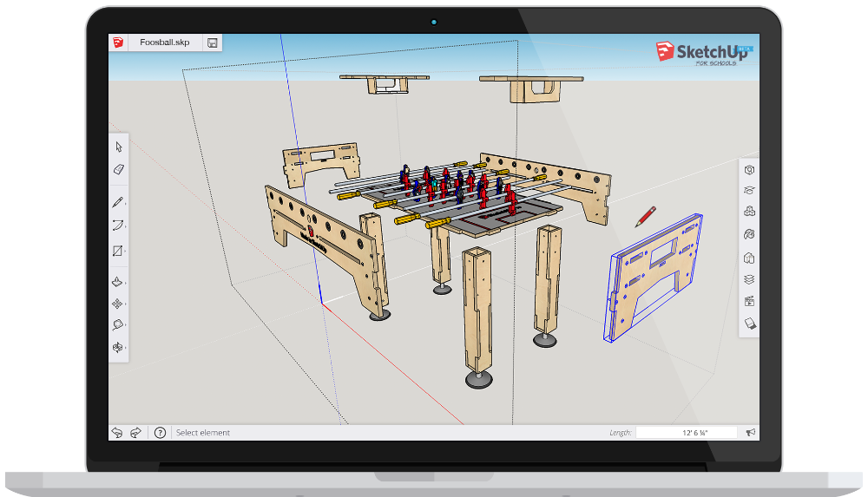Viewport: 868px width, 497px height.
Task: Choose the Select arrow tool
Action: pos(118,147)
